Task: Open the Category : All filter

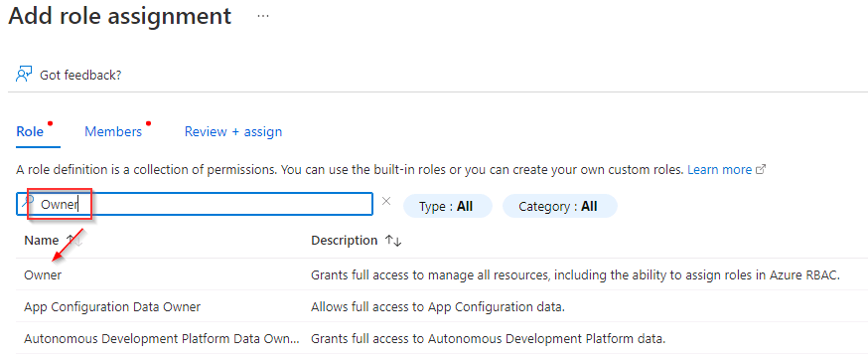Action: click(x=560, y=206)
